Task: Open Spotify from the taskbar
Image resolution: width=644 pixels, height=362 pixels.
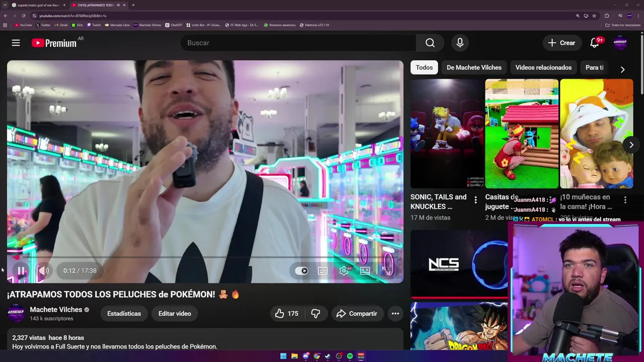Action: pyautogui.click(x=350, y=356)
